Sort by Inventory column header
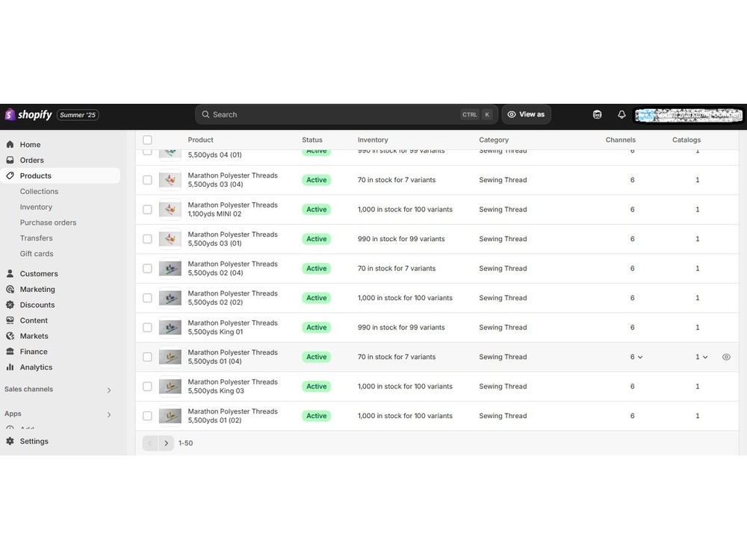The height and width of the screenshot is (560, 747). click(x=373, y=140)
